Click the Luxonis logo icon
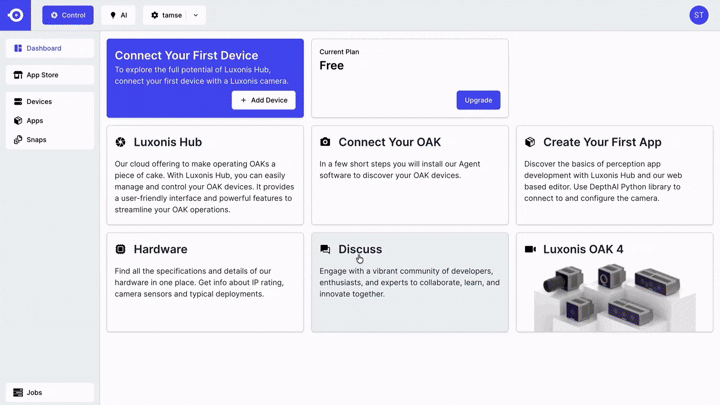Viewport: 720px width, 405px height. coord(15,15)
